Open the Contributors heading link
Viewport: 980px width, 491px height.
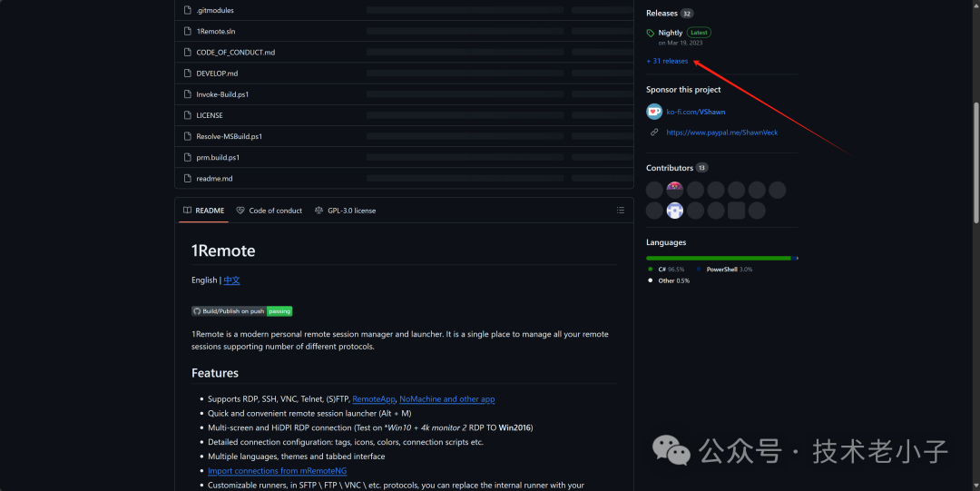click(x=670, y=168)
